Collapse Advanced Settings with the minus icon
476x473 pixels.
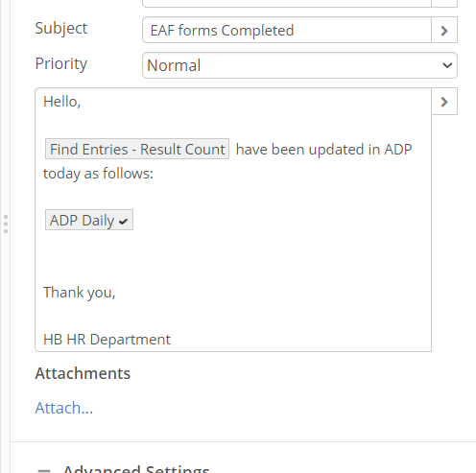(x=44, y=470)
